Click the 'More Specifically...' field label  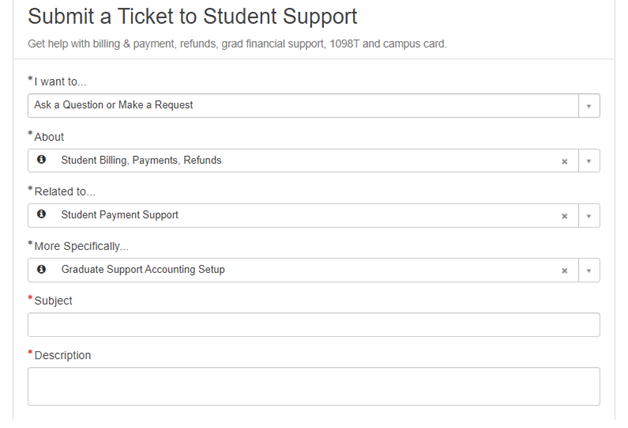click(x=81, y=246)
